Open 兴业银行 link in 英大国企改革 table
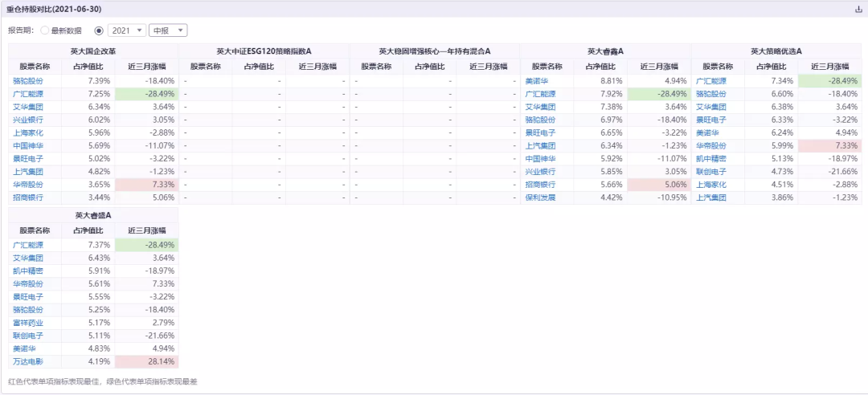 tap(27, 120)
